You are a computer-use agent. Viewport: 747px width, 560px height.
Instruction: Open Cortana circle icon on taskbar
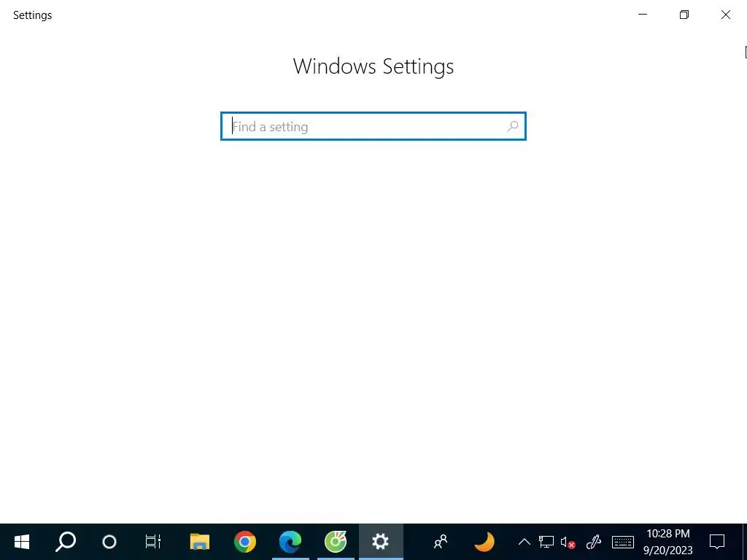pyautogui.click(x=109, y=542)
